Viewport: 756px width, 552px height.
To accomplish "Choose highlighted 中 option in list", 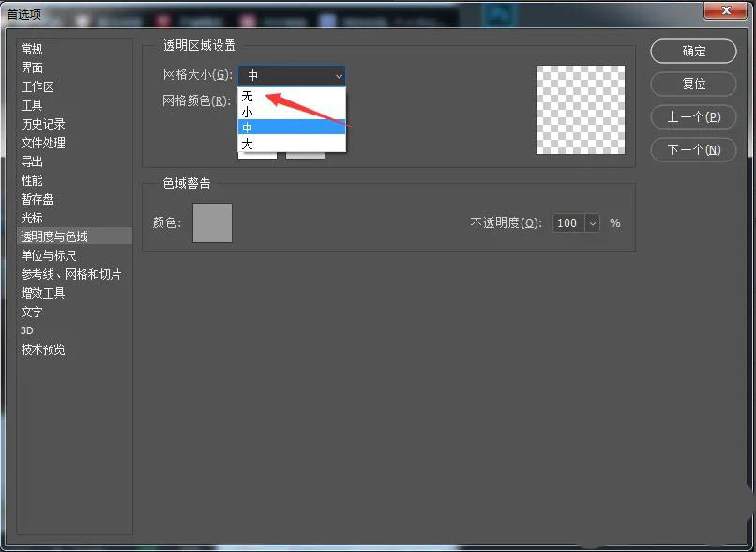I will tap(292, 128).
